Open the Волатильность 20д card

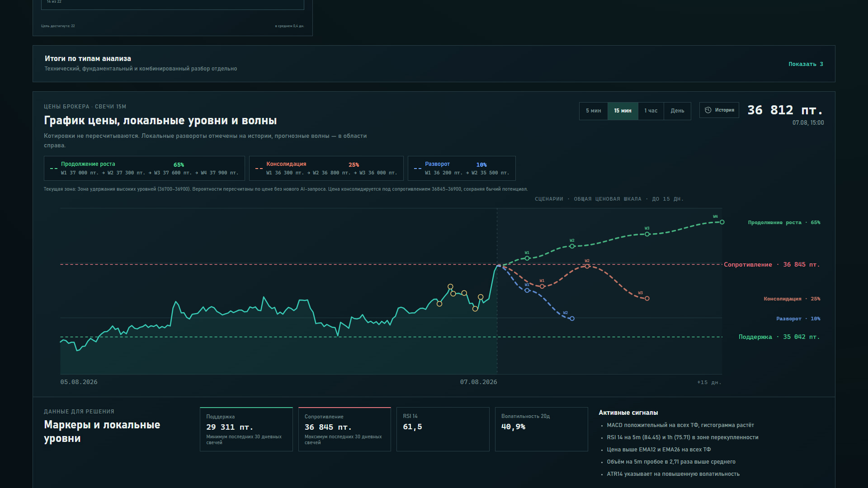pos(542,429)
